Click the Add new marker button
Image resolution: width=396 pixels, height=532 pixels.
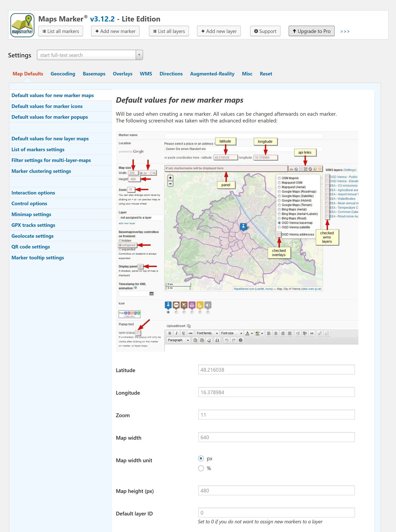coord(115,31)
